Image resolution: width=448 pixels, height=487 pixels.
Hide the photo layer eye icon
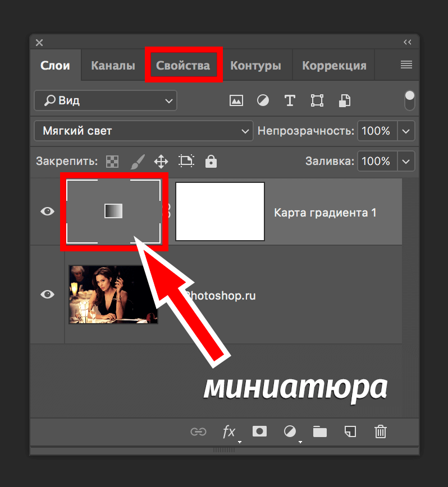point(48,295)
